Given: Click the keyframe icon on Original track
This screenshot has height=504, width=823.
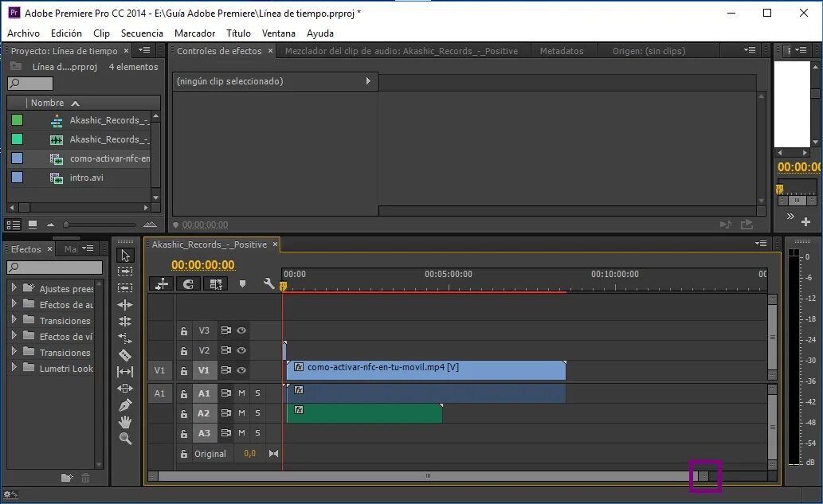Looking at the screenshot, I should coord(273,454).
